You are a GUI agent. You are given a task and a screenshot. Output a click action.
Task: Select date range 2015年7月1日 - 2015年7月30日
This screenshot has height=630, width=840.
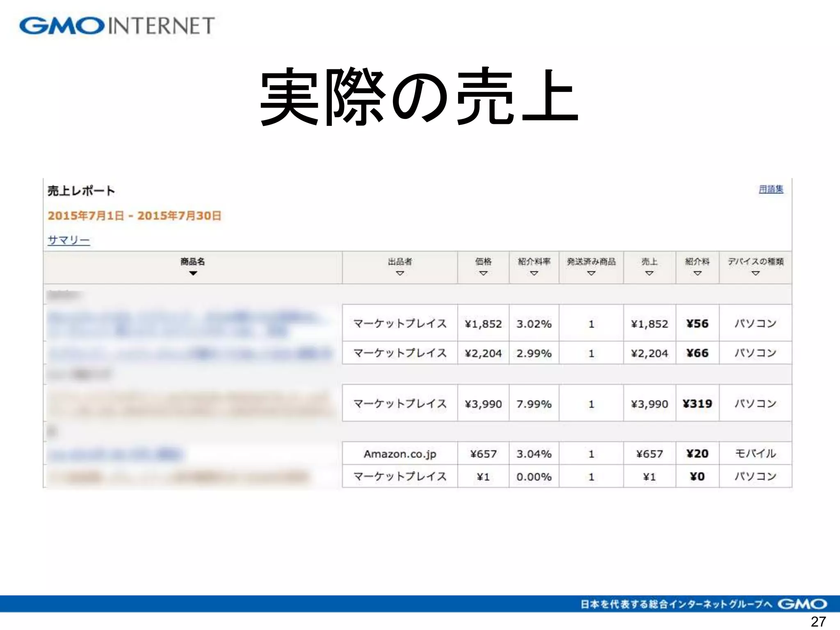(135, 216)
